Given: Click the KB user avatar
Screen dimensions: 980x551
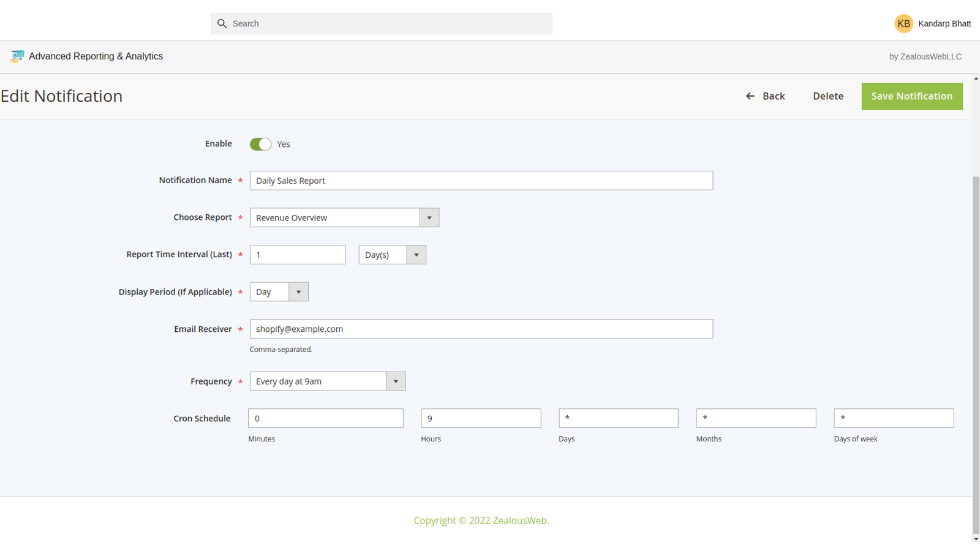Looking at the screenshot, I should pyautogui.click(x=903, y=24).
